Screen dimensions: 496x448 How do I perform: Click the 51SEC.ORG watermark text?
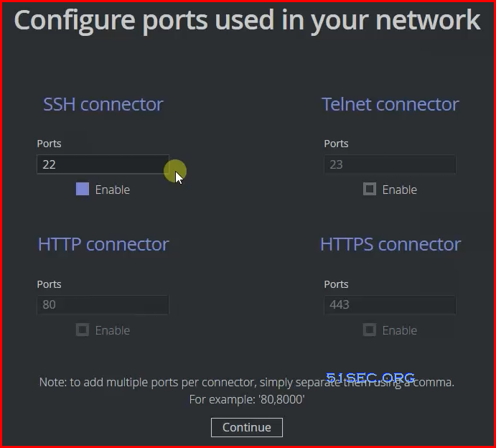(370, 377)
